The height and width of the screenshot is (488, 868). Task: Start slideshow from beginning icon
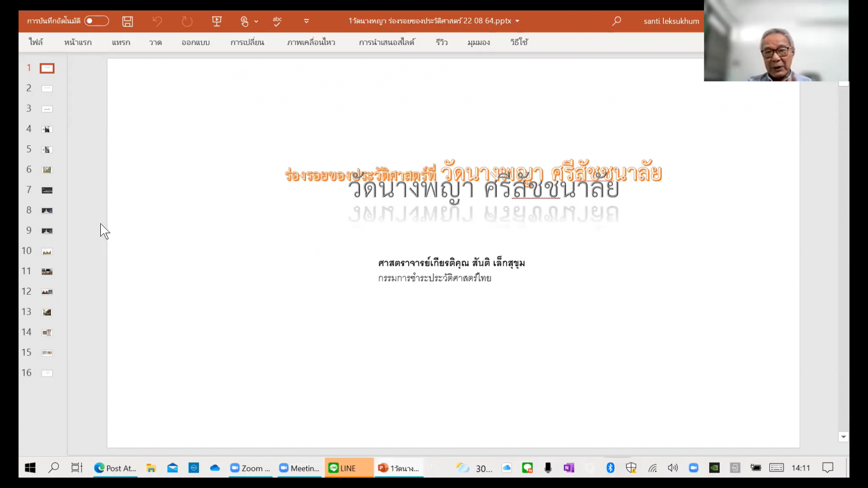(217, 21)
